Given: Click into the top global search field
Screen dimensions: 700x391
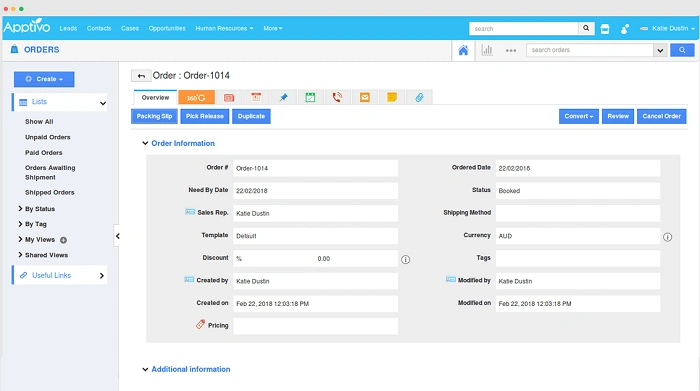Looking at the screenshot, I should (x=524, y=29).
